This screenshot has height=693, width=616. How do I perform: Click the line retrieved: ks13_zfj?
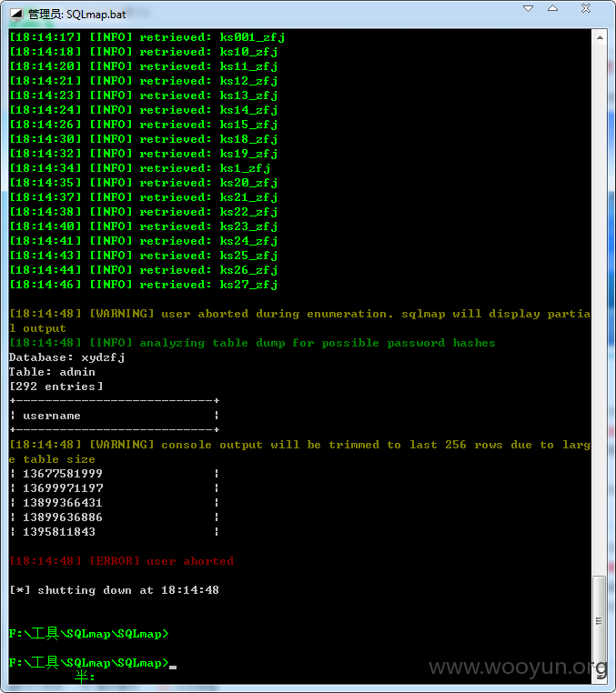tap(143, 95)
